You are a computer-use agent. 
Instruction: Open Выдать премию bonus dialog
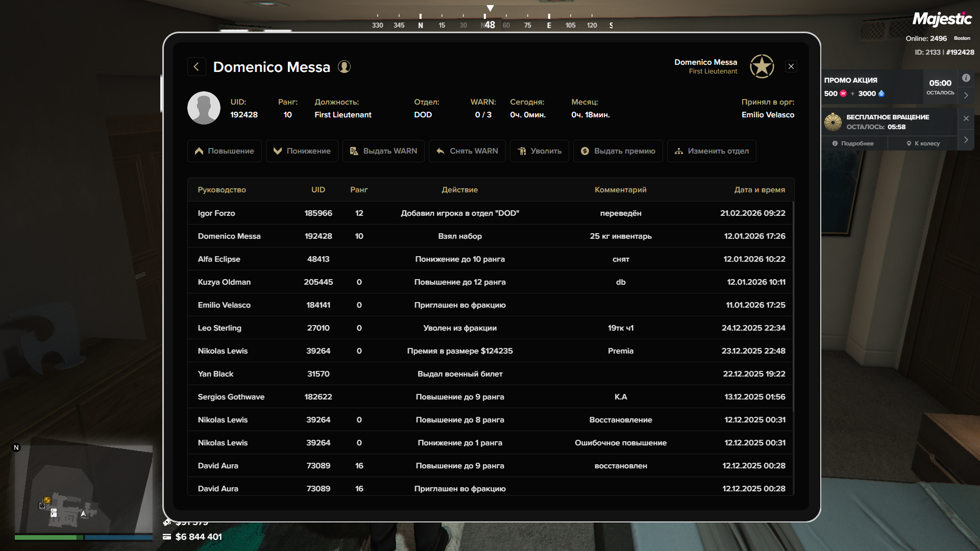[618, 151]
